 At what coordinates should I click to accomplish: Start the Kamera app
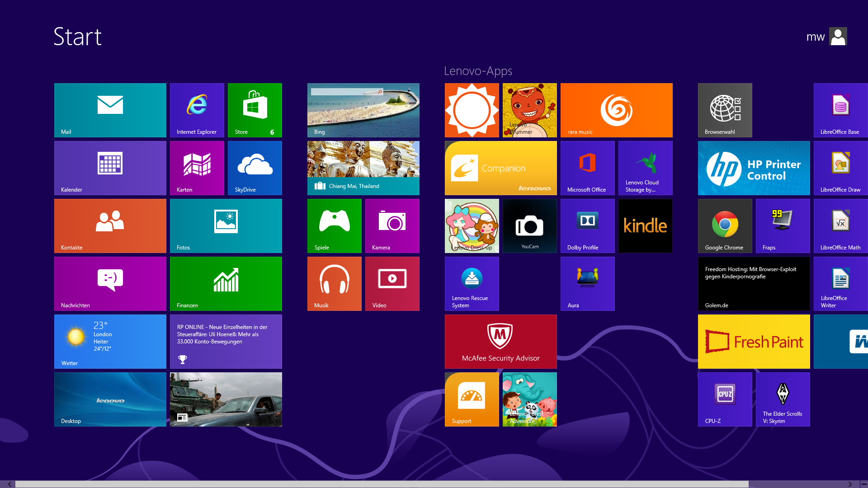[x=392, y=226]
